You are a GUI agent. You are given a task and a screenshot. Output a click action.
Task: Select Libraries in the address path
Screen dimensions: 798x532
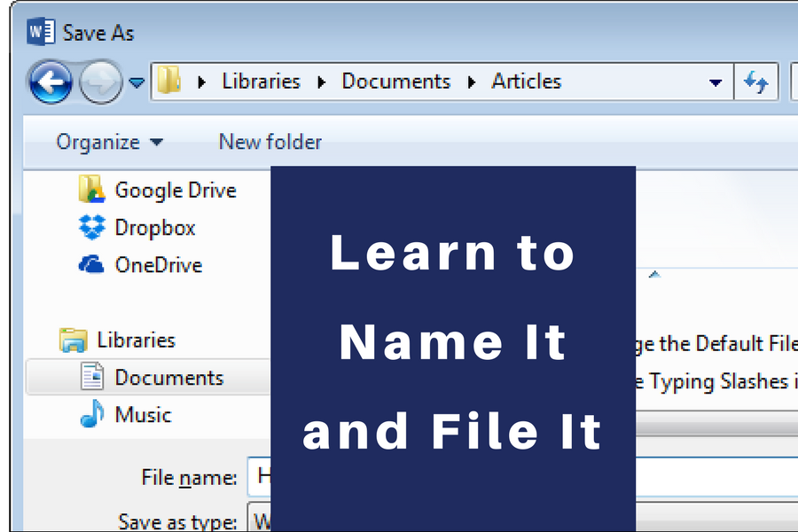[x=261, y=82]
